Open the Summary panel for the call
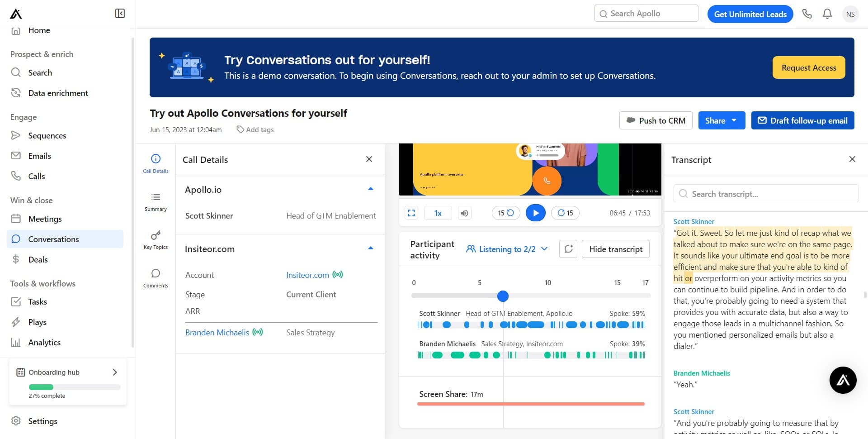This screenshot has width=868, height=439. [x=156, y=201]
